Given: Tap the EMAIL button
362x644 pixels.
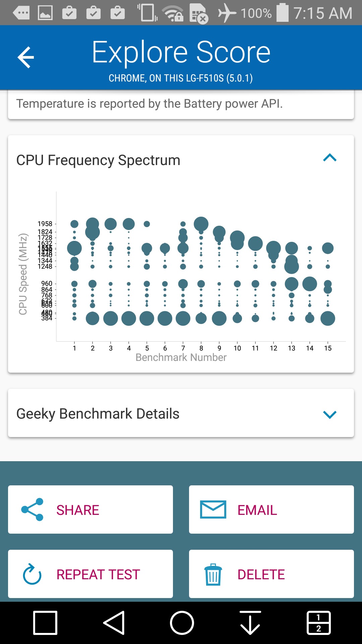Looking at the screenshot, I should tap(271, 509).
